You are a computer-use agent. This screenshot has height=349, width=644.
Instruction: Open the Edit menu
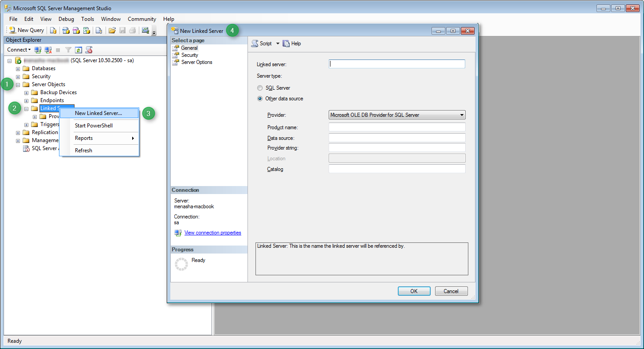click(x=29, y=19)
